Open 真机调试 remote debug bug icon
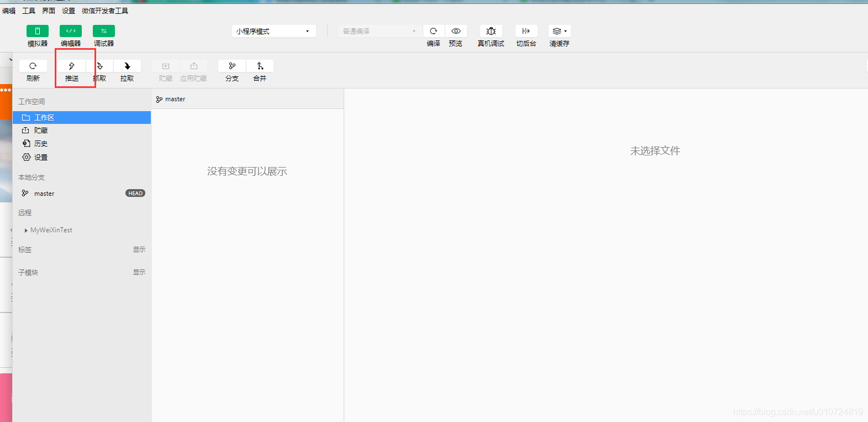The width and height of the screenshot is (868, 422). click(x=491, y=31)
